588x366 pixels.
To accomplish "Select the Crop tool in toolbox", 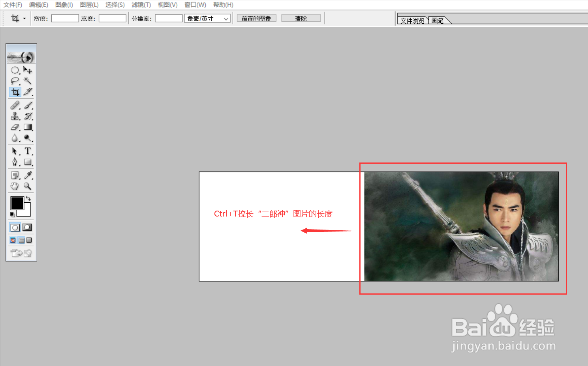I will [15, 92].
